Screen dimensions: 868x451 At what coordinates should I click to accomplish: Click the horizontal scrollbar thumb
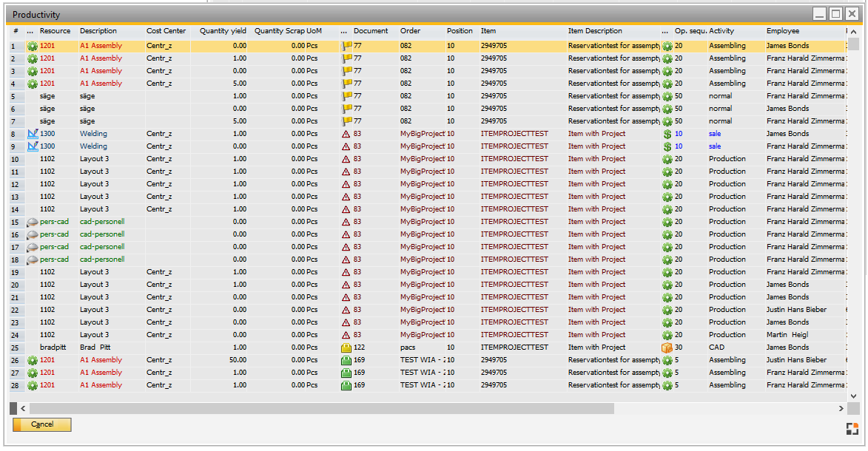321,408
